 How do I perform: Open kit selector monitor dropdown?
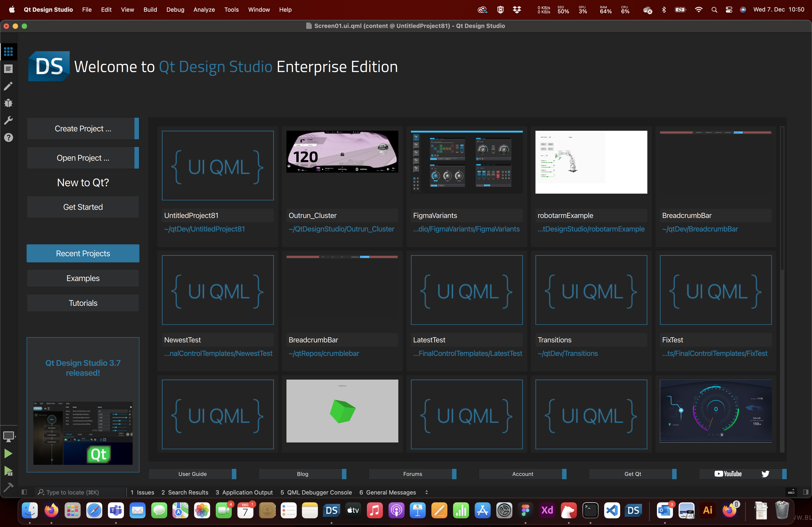[x=9, y=436]
